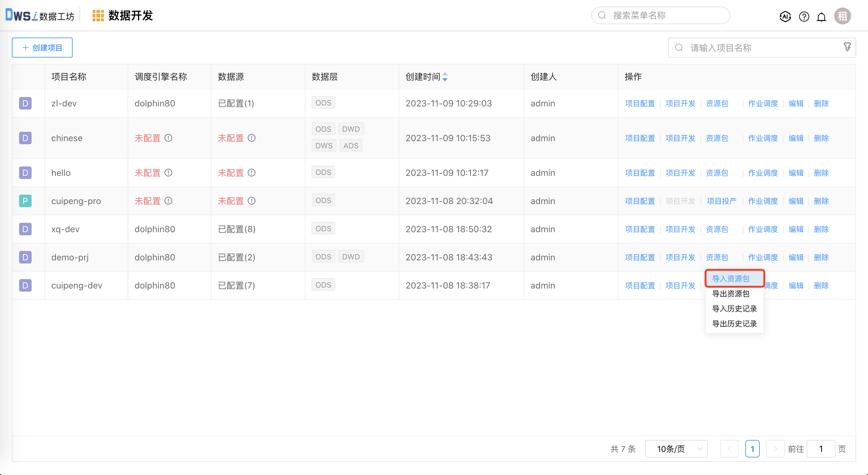Image resolution: width=868 pixels, height=475 pixels.
Task: Open the AI assistant icon in header
Action: point(785,16)
